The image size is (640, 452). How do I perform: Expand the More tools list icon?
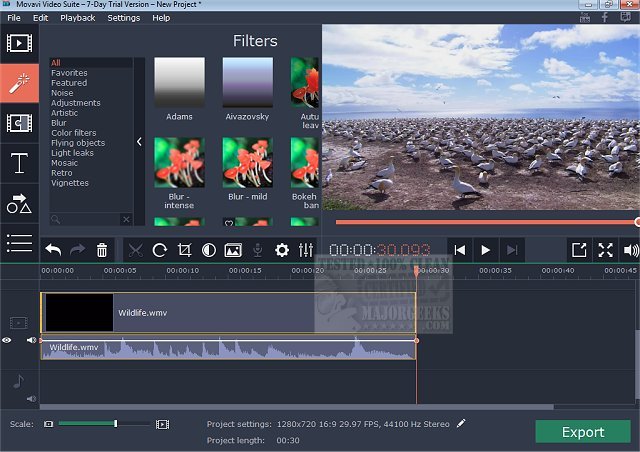19,242
